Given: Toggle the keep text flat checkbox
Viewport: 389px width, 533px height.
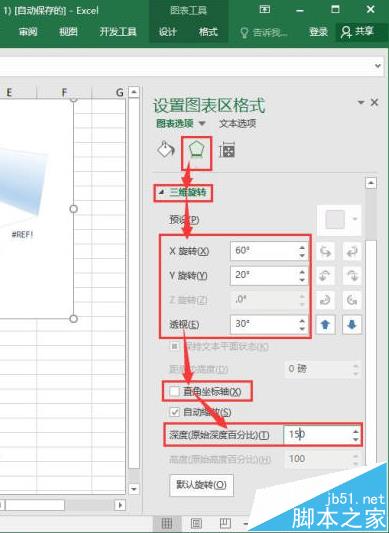Looking at the screenshot, I should 174,347.
